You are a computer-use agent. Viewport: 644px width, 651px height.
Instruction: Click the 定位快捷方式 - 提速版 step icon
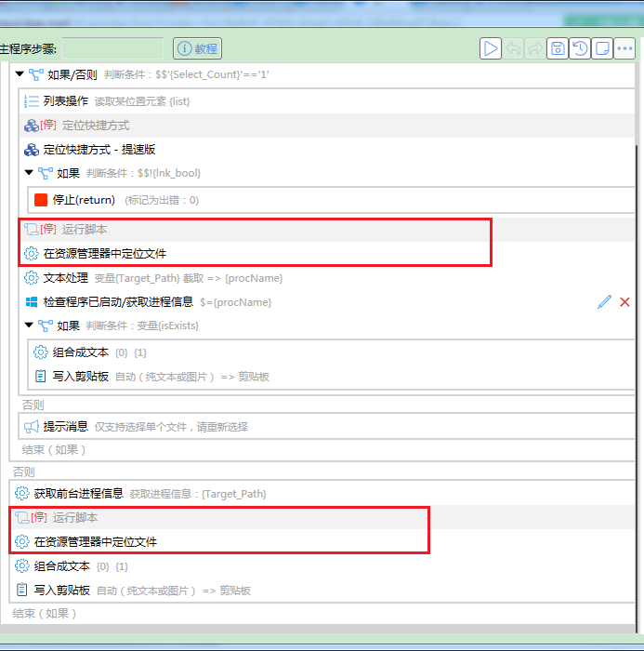(x=32, y=150)
